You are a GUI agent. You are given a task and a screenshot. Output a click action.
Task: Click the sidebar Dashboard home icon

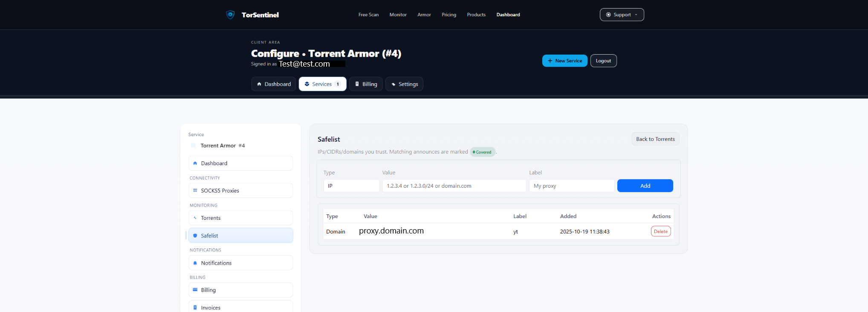195,163
